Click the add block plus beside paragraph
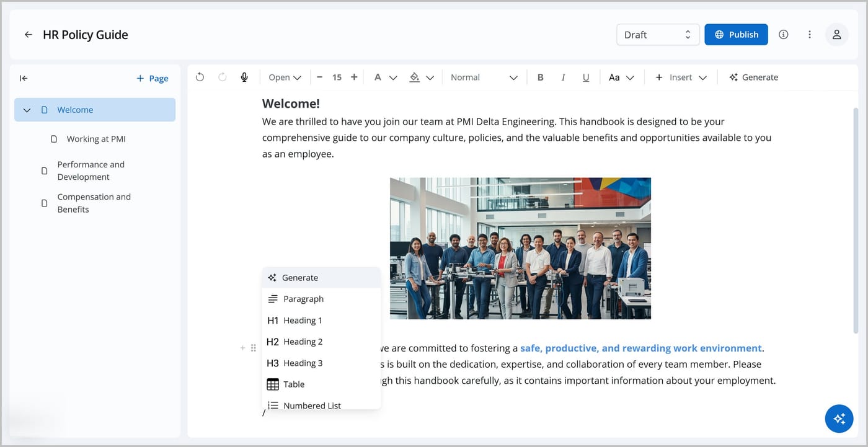This screenshot has width=868, height=447. pyautogui.click(x=242, y=348)
